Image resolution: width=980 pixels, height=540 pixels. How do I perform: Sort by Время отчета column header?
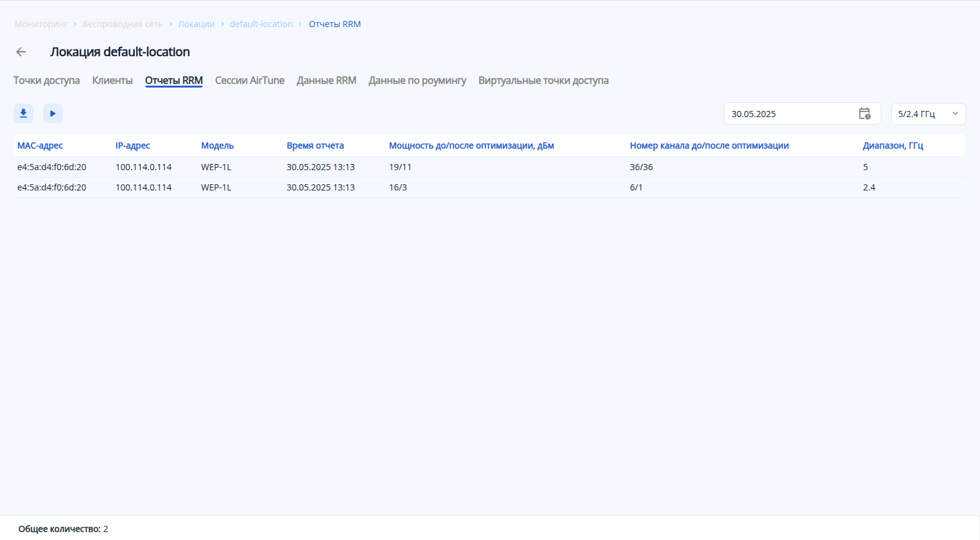coord(315,146)
